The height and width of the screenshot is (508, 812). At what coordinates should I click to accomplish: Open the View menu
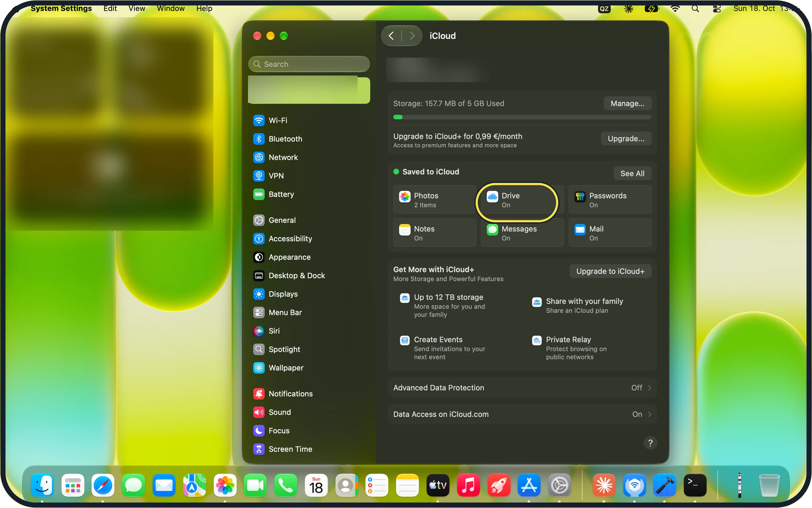(137, 8)
